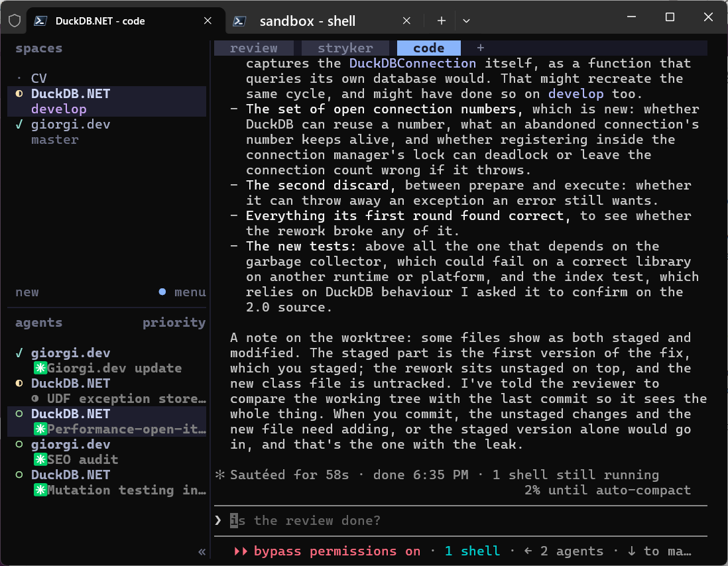Click the green asterisk icon beside Mutation testing
The image size is (728, 566).
tap(40, 490)
